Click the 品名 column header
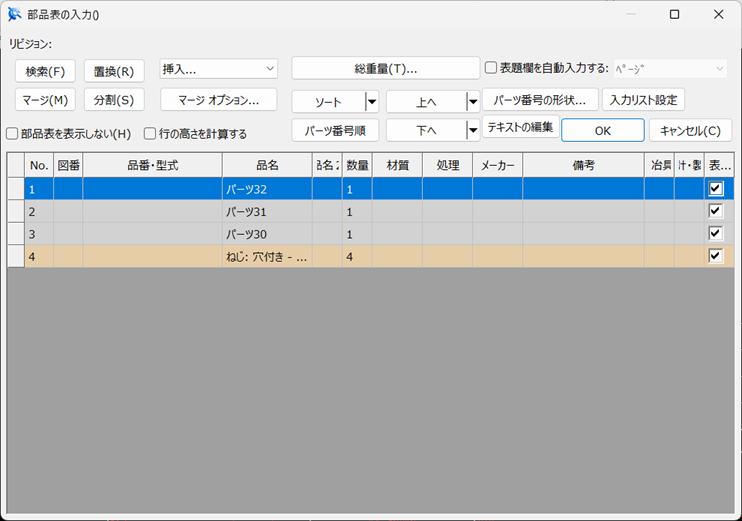Image resolution: width=742 pixels, height=521 pixels. [267, 165]
